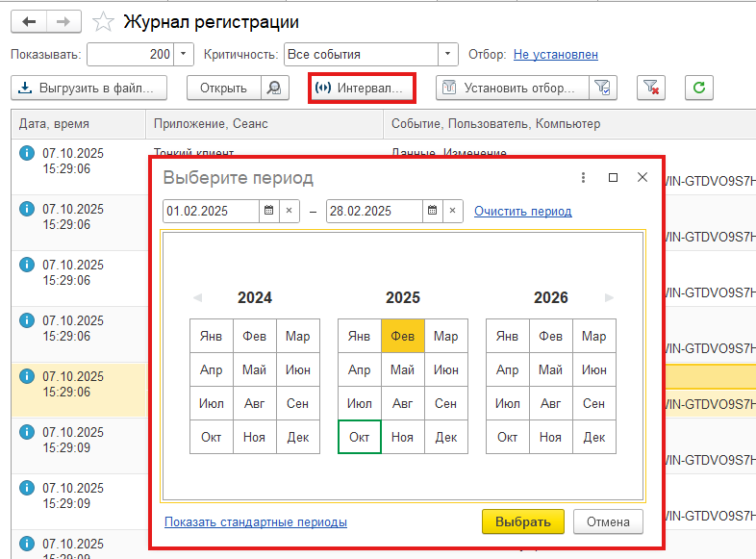756x559 pixels.
Task: Open the Не установлен filter link
Action: pyautogui.click(x=555, y=55)
